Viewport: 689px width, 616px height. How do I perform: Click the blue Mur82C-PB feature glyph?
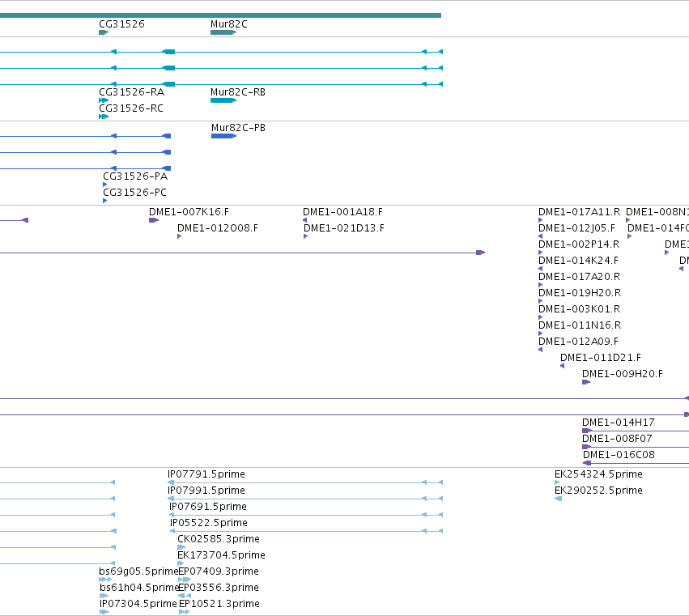pos(224,136)
